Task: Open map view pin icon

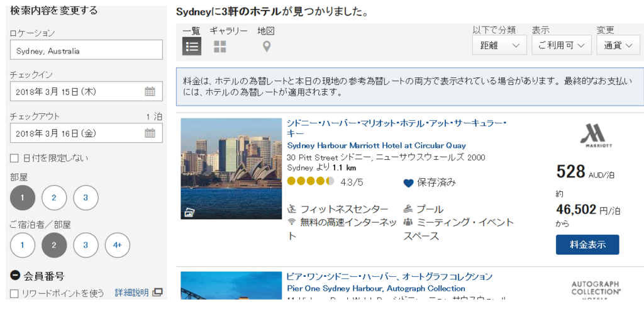Action: pos(267,47)
